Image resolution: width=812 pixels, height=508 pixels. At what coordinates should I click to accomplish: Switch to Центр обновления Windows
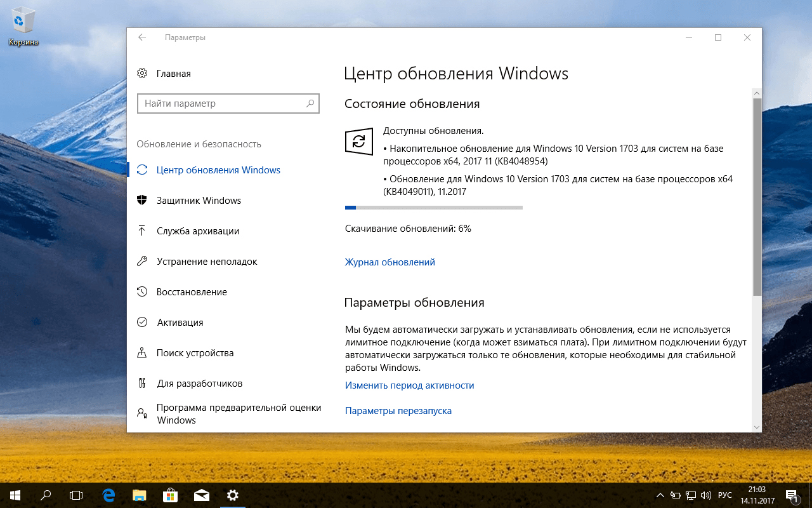tap(217, 170)
